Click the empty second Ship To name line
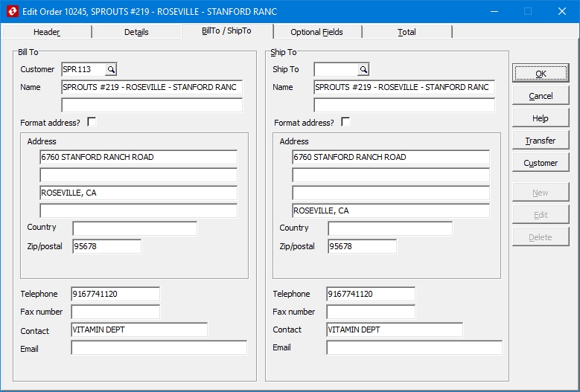 click(404, 105)
